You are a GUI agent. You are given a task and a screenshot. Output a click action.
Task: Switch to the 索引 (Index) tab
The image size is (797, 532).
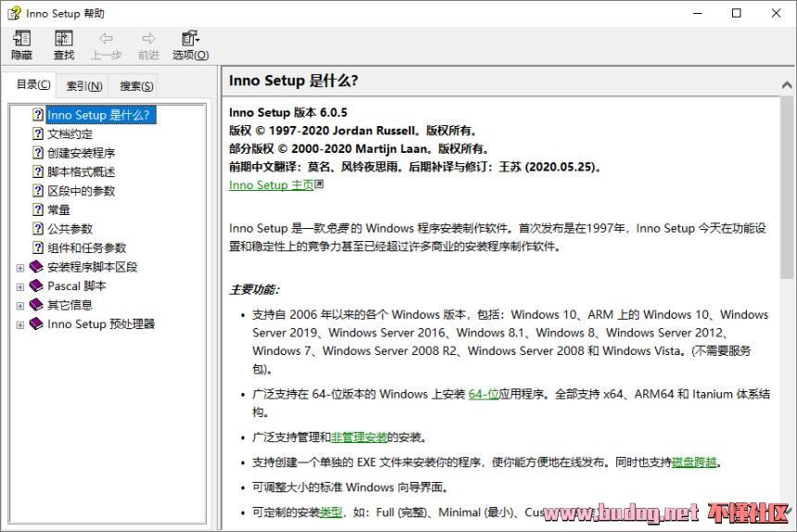[x=84, y=86]
